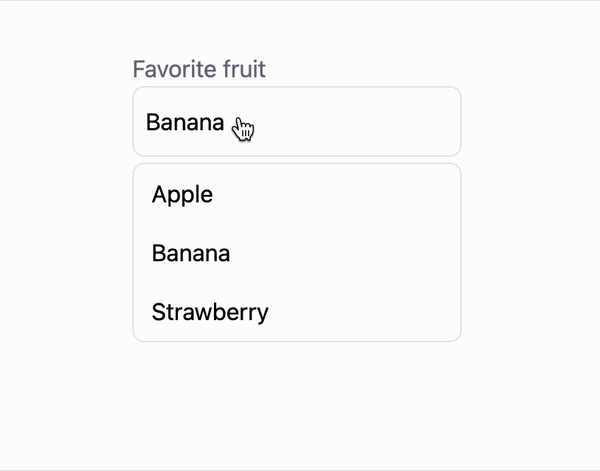
Task: Click the Favorite fruit label
Action: [x=199, y=69]
